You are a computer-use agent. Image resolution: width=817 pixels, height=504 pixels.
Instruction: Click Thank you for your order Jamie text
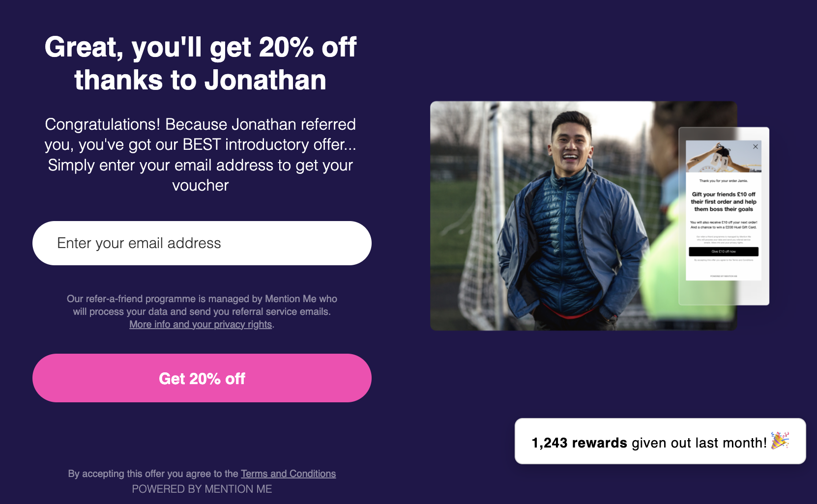724,181
